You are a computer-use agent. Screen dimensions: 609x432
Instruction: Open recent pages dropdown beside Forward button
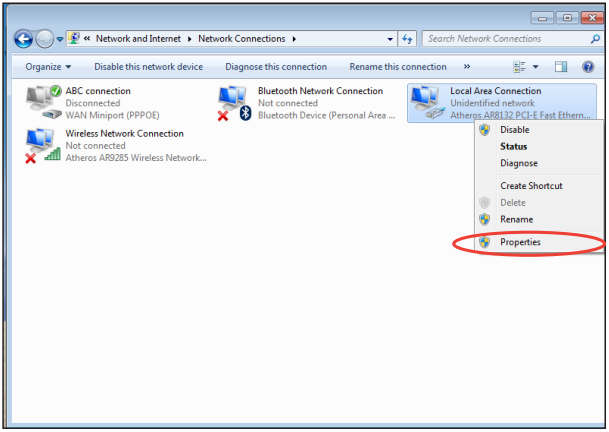tap(60, 39)
